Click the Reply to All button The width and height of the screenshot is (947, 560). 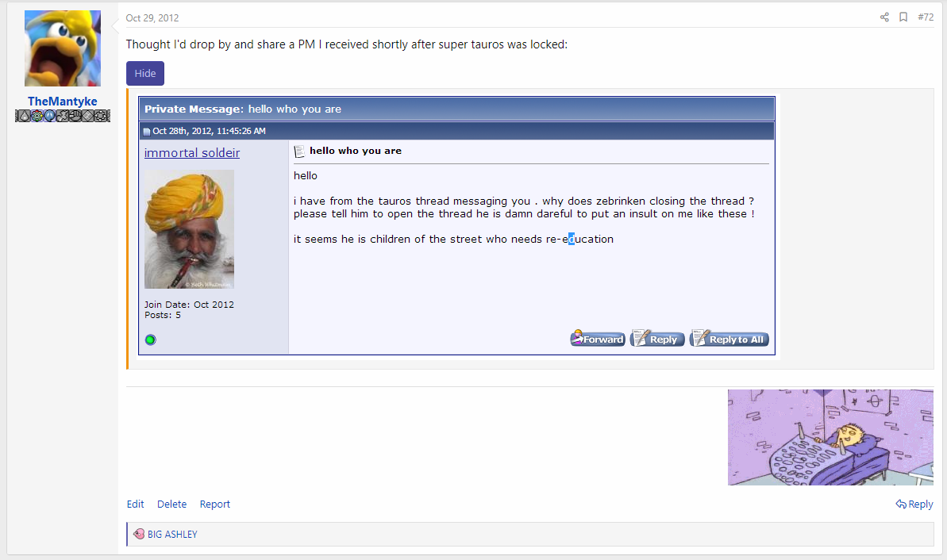point(729,339)
